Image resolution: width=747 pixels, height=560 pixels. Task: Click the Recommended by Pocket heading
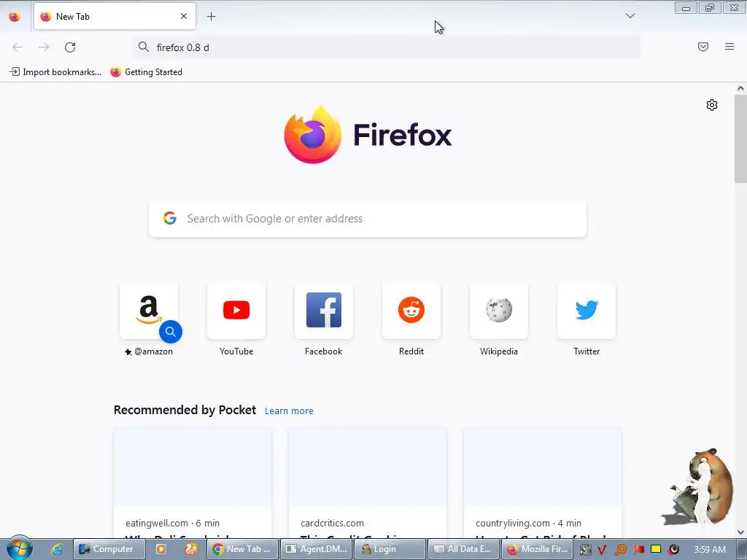tap(185, 410)
